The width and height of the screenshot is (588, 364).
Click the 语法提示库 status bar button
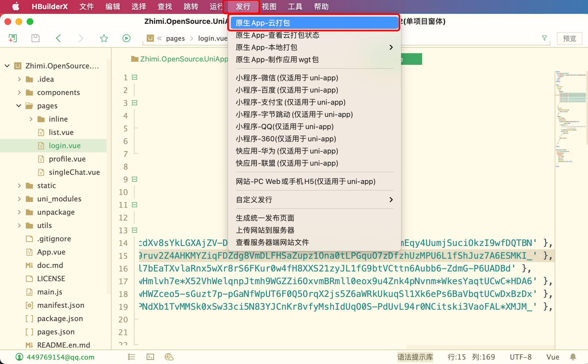pyautogui.click(x=415, y=357)
